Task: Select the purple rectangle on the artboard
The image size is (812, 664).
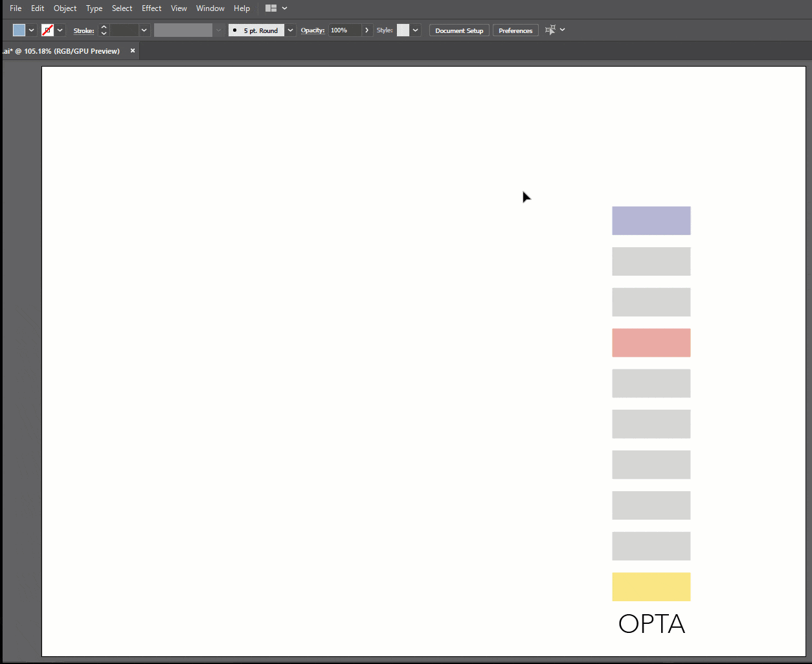Action: pos(651,221)
